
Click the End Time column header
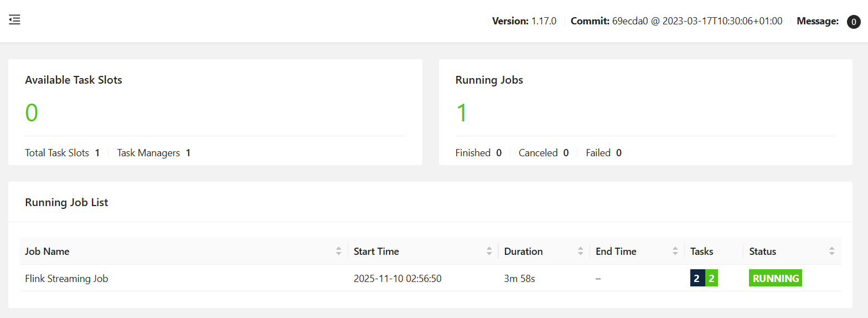616,252
